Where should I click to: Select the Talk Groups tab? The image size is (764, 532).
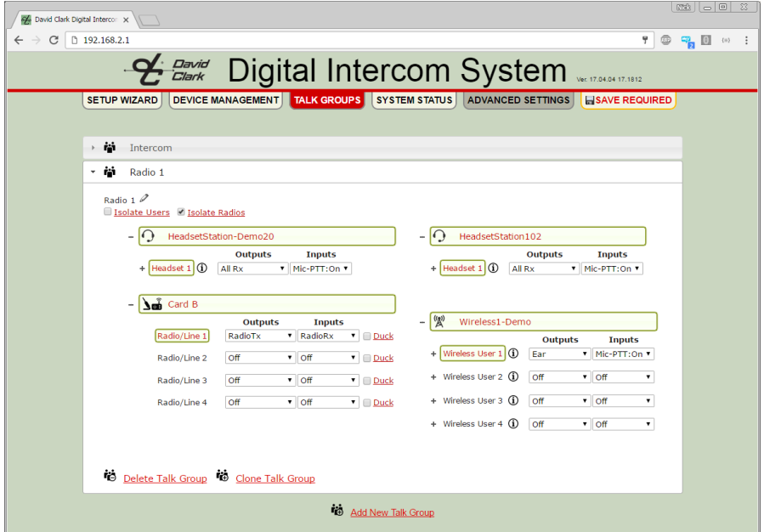pyautogui.click(x=327, y=100)
